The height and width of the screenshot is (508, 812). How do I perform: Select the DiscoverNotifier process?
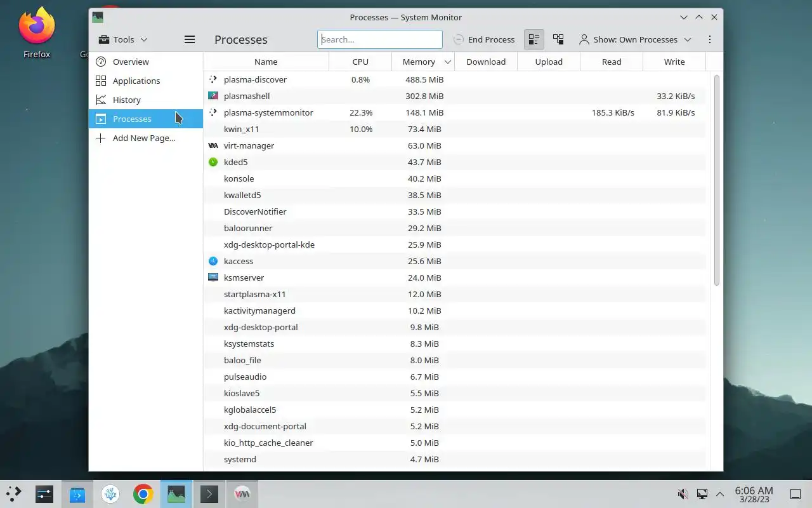(454, 211)
